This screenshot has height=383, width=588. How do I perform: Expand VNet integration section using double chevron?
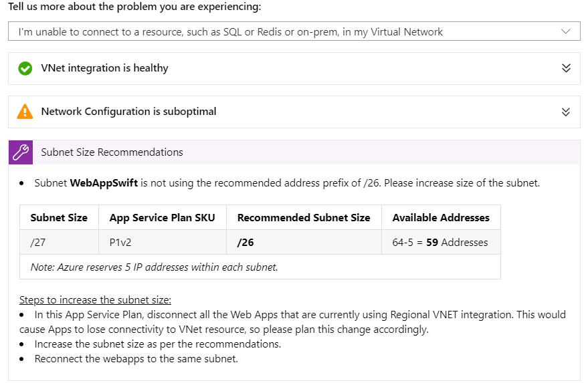(566, 68)
